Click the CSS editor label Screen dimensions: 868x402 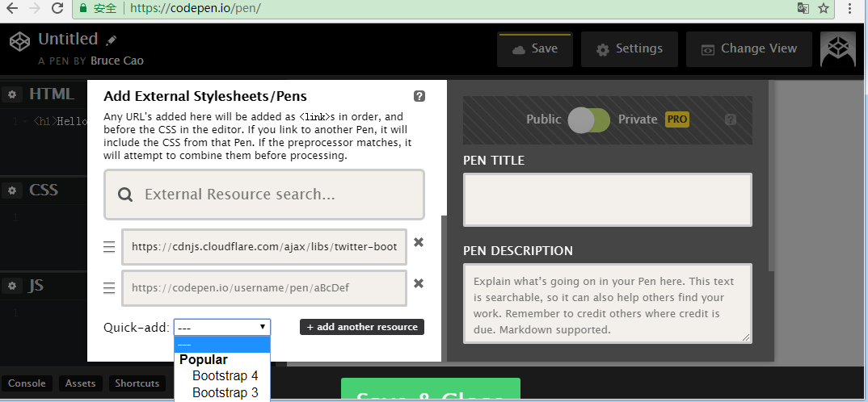click(44, 191)
